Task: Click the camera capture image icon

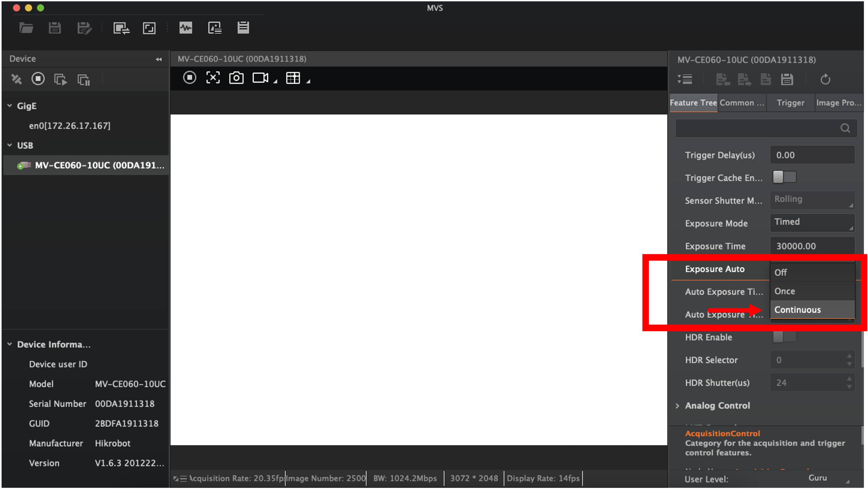Action: click(236, 78)
